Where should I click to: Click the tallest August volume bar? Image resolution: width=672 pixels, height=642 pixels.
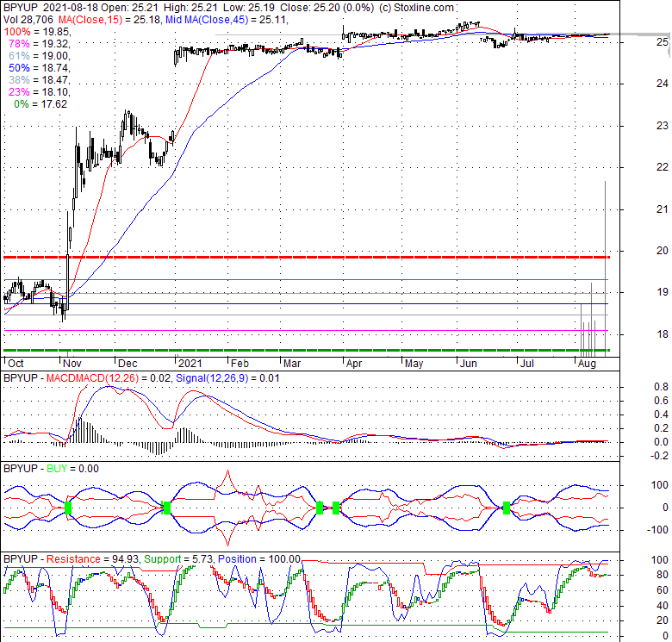pyautogui.click(x=605, y=269)
